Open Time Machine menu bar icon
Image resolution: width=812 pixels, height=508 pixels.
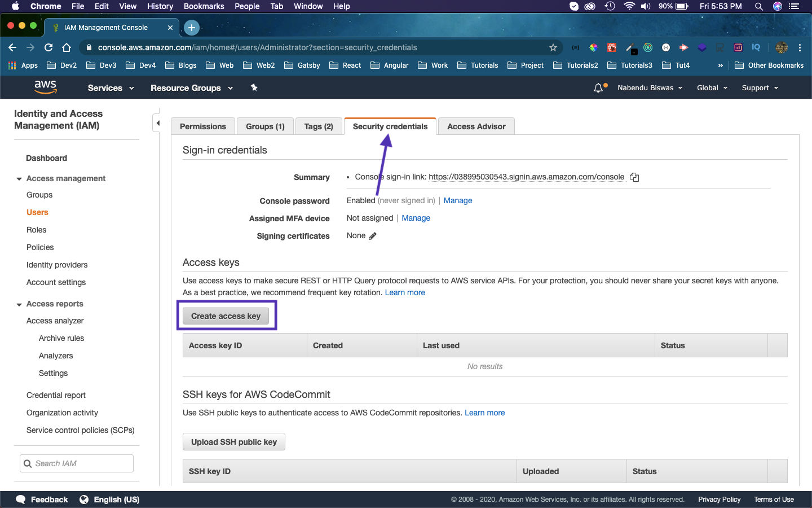(610, 6)
